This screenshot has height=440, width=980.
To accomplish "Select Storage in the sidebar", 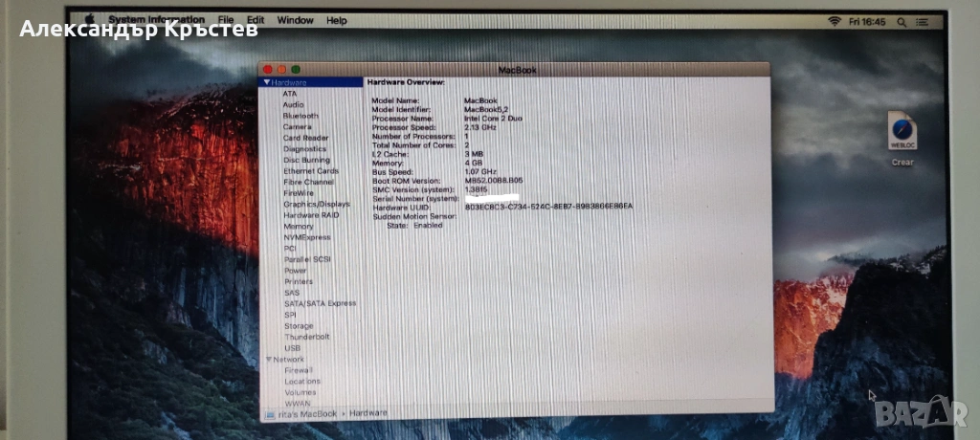I will 299,326.
